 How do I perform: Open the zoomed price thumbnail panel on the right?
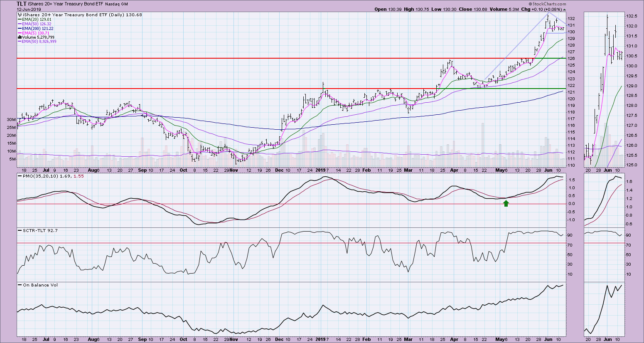coord(603,90)
